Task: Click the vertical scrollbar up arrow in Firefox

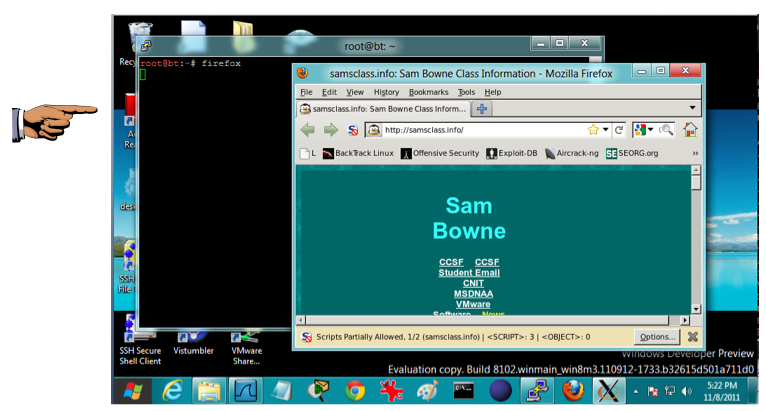Action: pyautogui.click(x=696, y=170)
